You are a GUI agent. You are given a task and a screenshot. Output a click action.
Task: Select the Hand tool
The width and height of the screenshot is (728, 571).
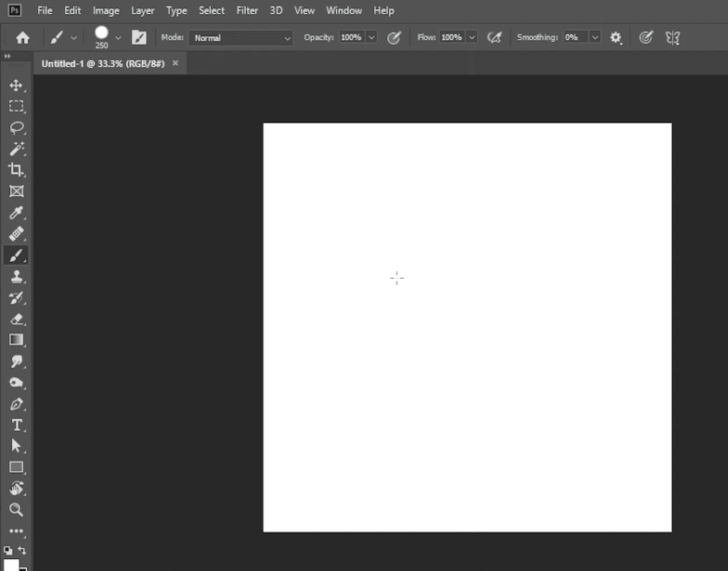tap(16, 489)
